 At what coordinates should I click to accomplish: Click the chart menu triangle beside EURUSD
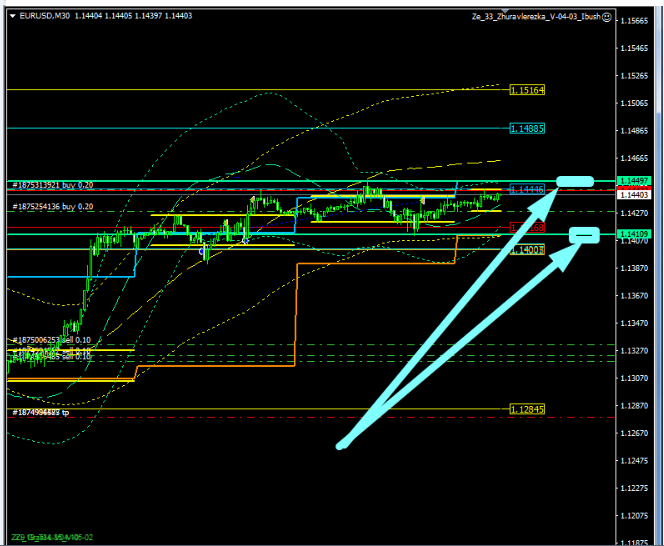(11, 16)
